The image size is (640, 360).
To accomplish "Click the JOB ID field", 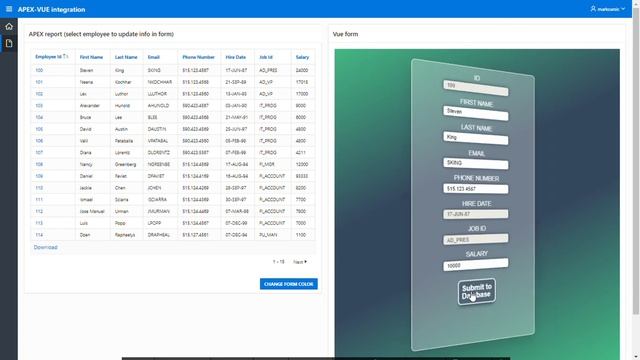I will [476, 239].
